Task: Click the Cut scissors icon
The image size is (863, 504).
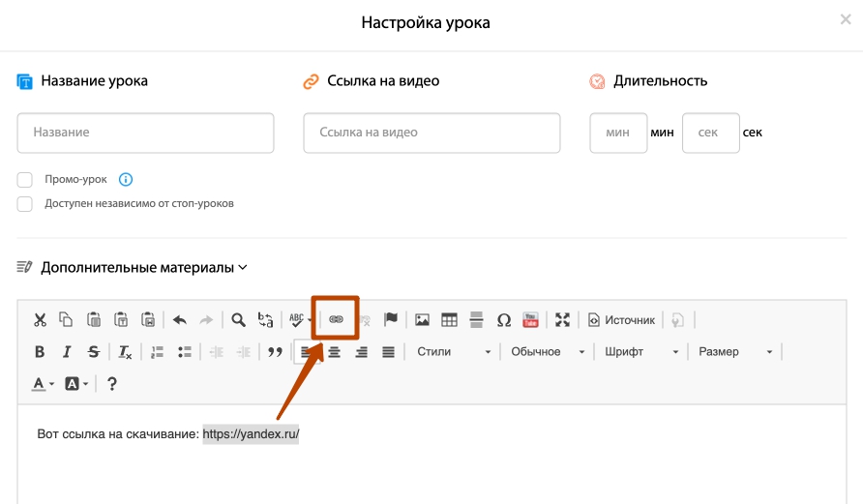Action: point(40,319)
